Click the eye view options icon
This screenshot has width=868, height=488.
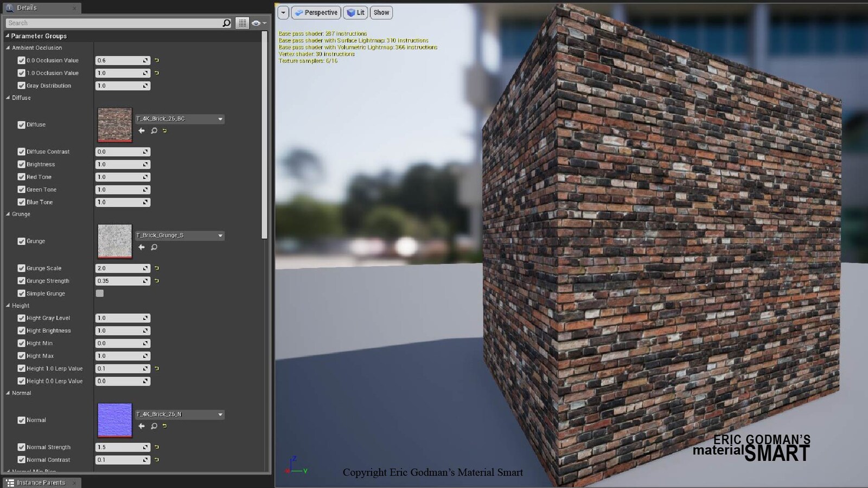257,23
